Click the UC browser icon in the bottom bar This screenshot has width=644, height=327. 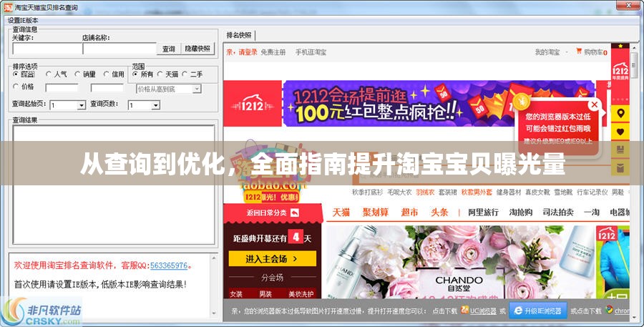click(464, 310)
